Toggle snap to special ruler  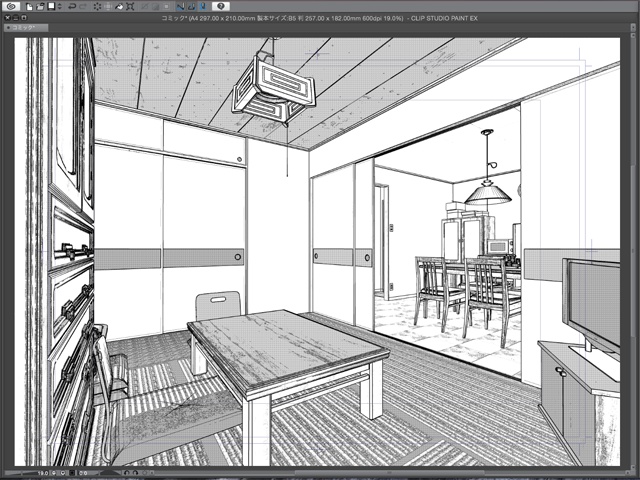(191, 6)
